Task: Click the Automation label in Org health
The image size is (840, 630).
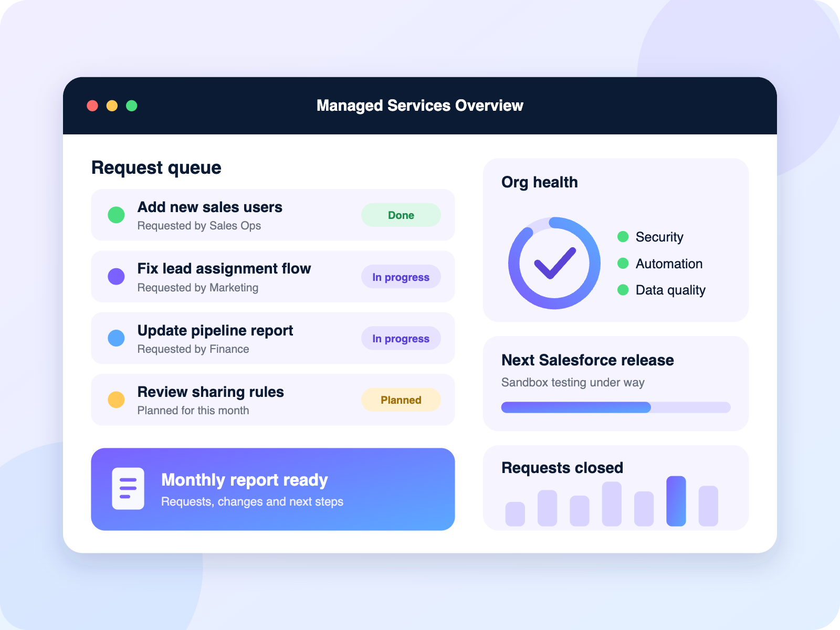Action: 669,264
